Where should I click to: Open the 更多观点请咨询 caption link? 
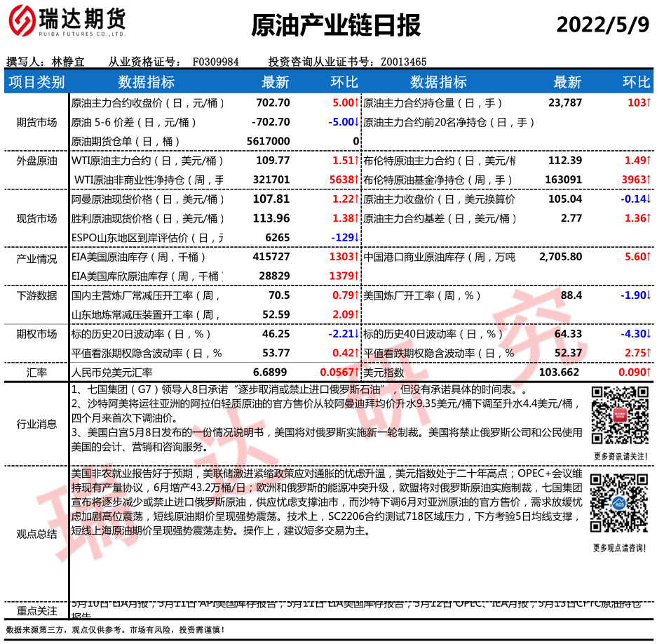click(x=619, y=548)
